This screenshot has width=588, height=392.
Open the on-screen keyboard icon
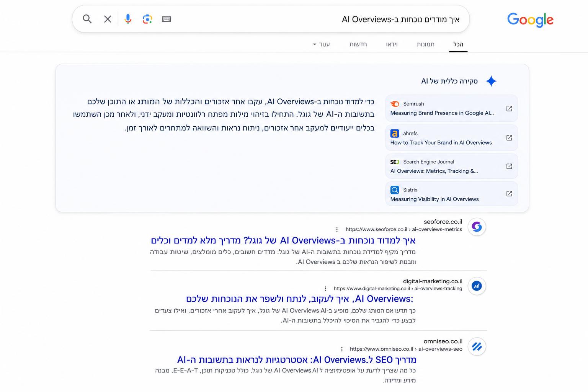click(167, 19)
